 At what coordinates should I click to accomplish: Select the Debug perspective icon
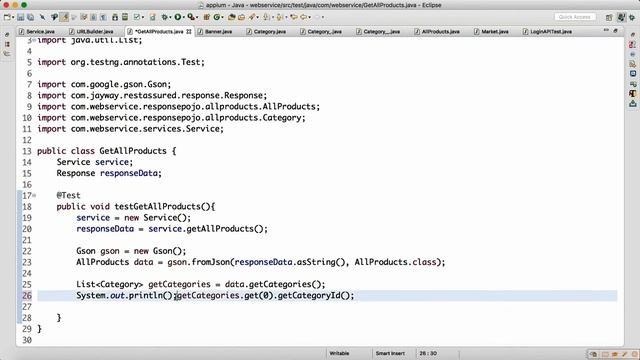coord(632,17)
